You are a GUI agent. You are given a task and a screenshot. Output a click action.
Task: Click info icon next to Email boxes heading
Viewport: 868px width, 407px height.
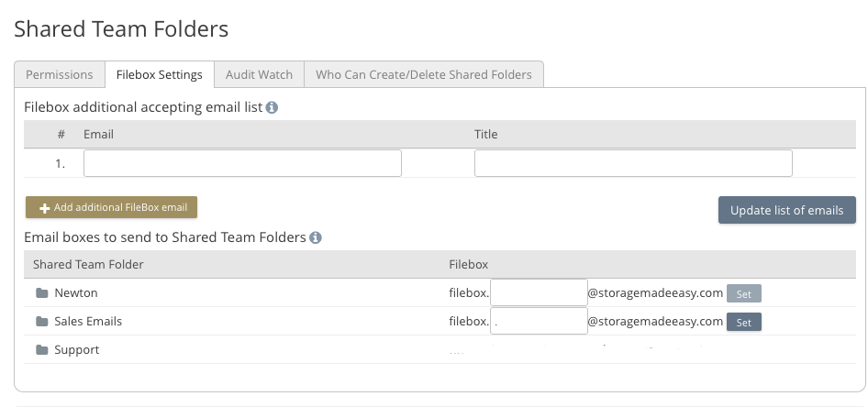(316, 237)
